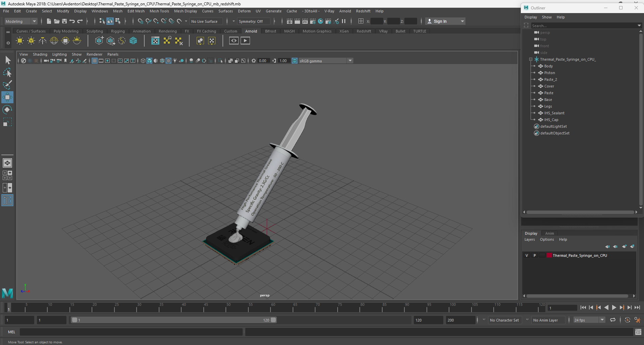Click the Outliner search field
Viewport: 644px width, 345px height.
584,25
